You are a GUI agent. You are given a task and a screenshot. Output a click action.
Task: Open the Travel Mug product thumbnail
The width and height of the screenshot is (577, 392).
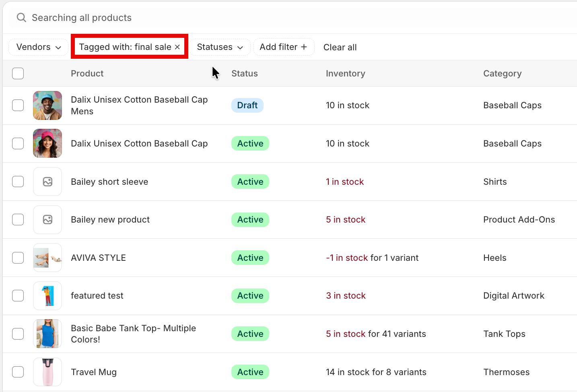47,372
